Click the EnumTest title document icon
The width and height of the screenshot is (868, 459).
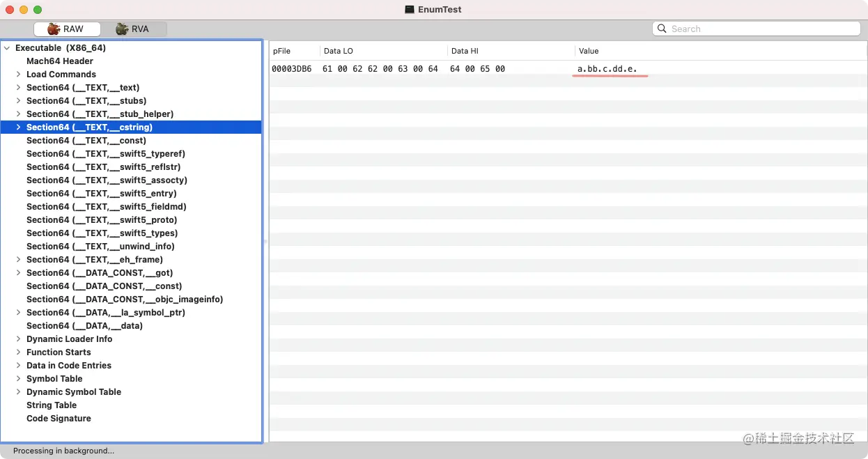pyautogui.click(x=410, y=10)
